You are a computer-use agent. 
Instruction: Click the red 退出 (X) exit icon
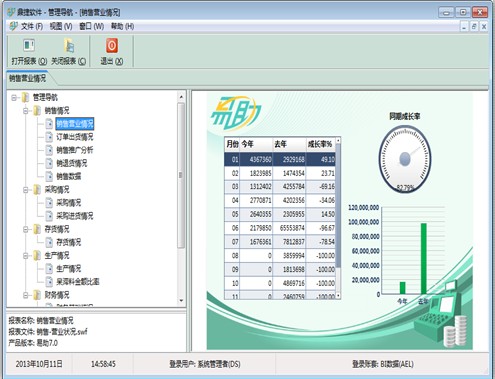[112, 46]
